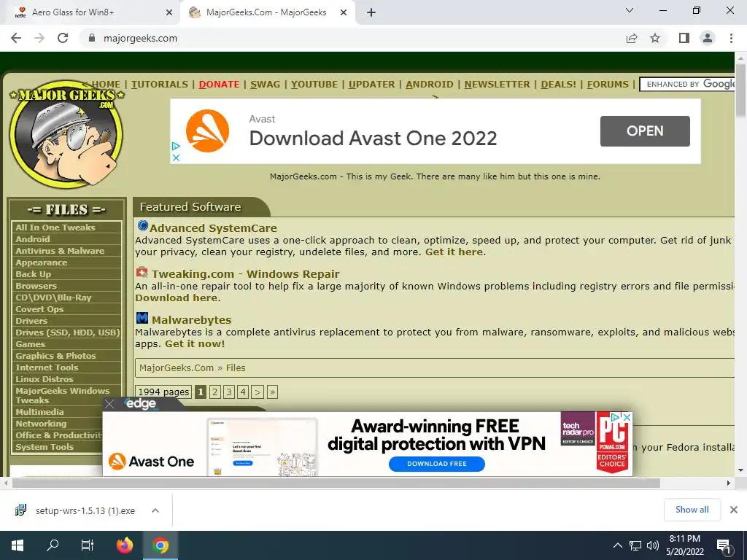Close the downloads bar

(734, 510)
